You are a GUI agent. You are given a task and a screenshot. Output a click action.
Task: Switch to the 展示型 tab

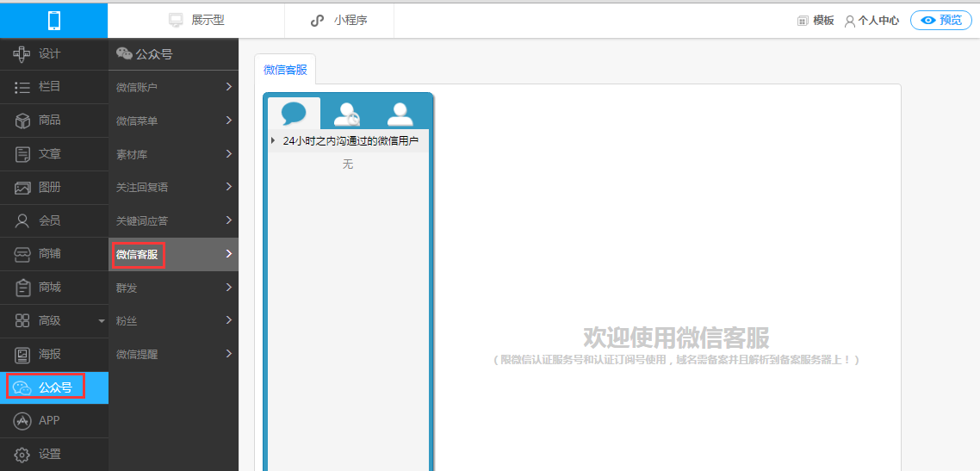pos(196,21)
